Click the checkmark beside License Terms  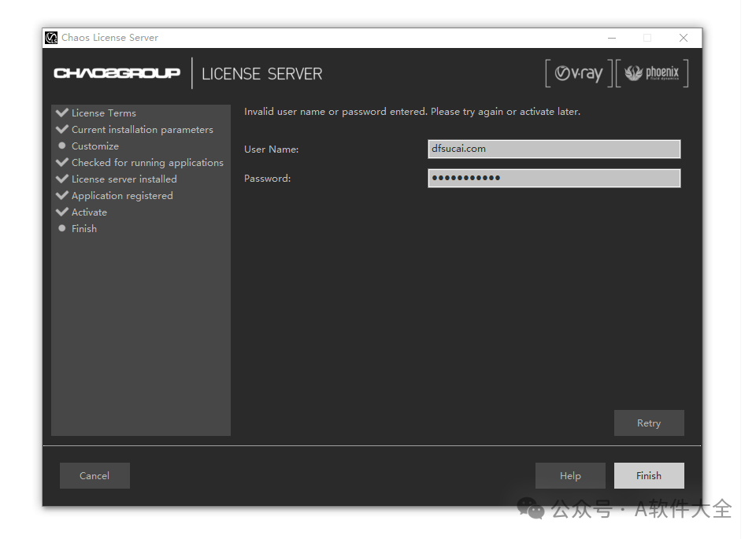[62, 113]
